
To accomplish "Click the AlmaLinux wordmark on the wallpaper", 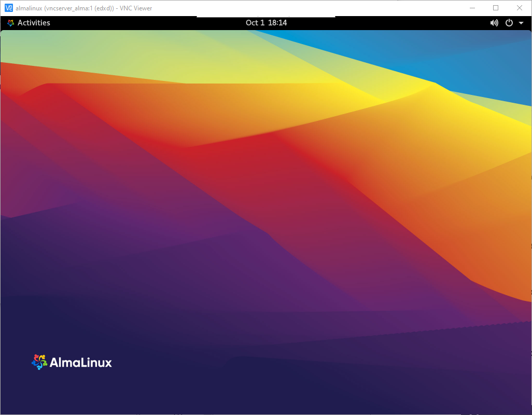I will click(x=81, y=363).
